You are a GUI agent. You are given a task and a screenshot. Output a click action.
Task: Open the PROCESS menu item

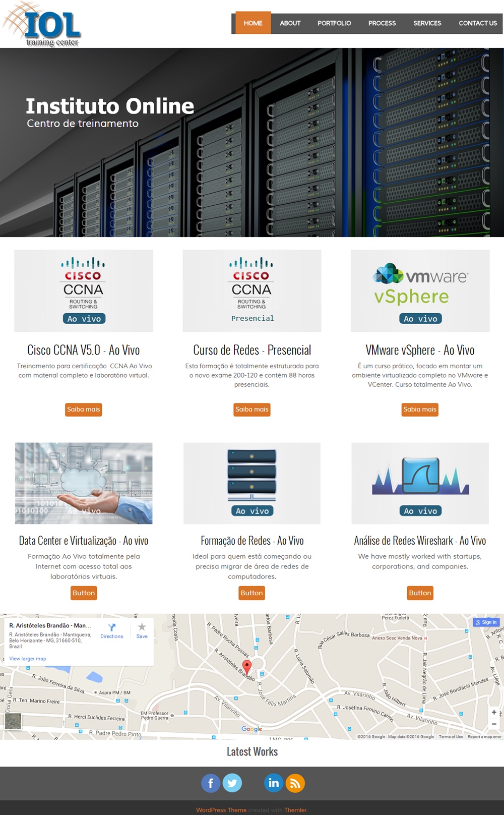[382, 23]
